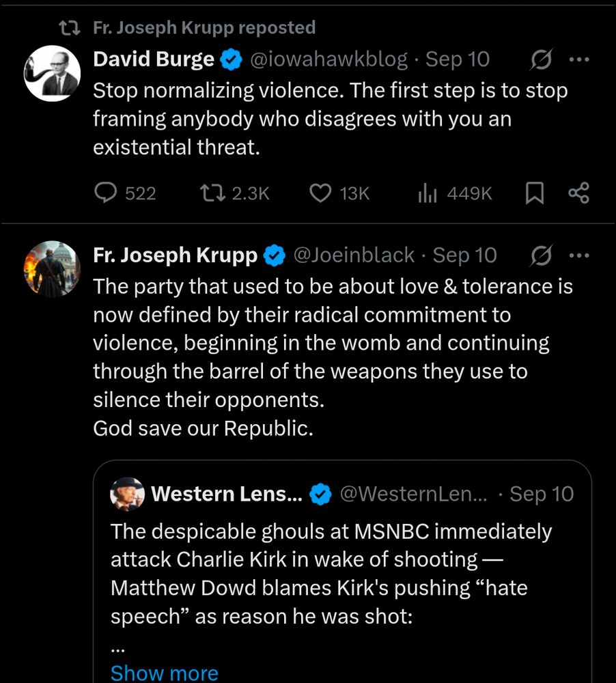Open Western Lens profile avatar
This screenshot has width=616, height=683.
tap(128, 494)
